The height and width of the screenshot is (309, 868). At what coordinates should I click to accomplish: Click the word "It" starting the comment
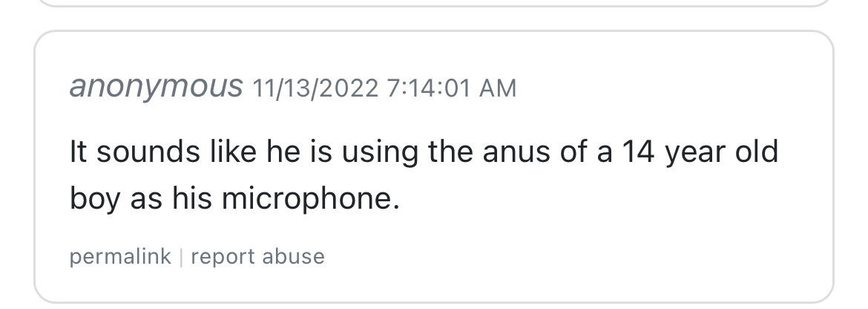(78, 152)
